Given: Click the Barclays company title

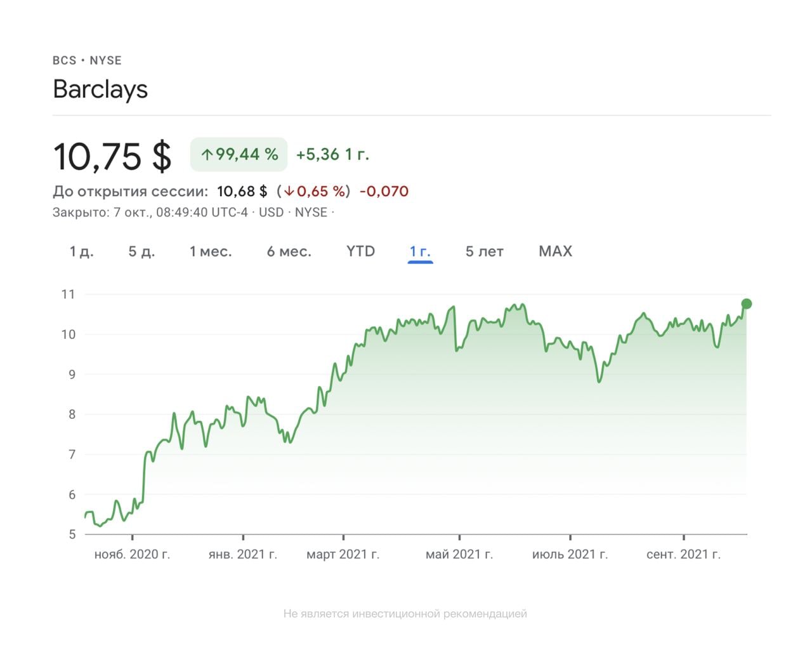Looking at the screenshot, I should coord(100,90).
